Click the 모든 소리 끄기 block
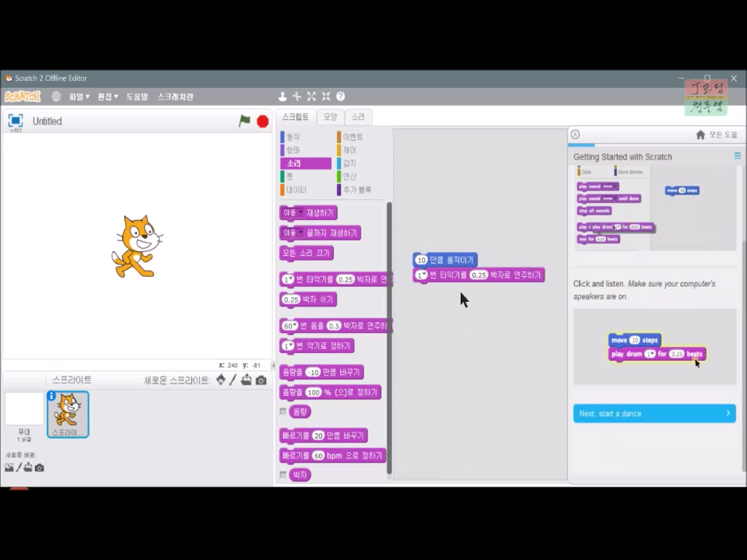Viewport: 747px width, 560px height. 307,253
